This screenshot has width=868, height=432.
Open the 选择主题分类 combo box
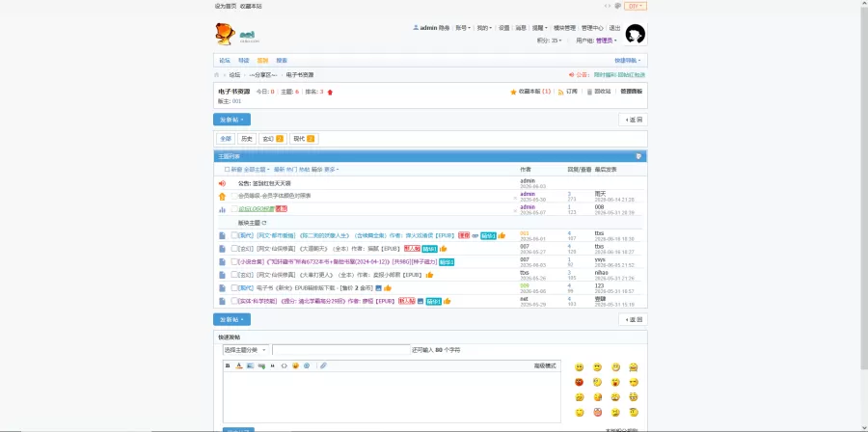[246, 350]
